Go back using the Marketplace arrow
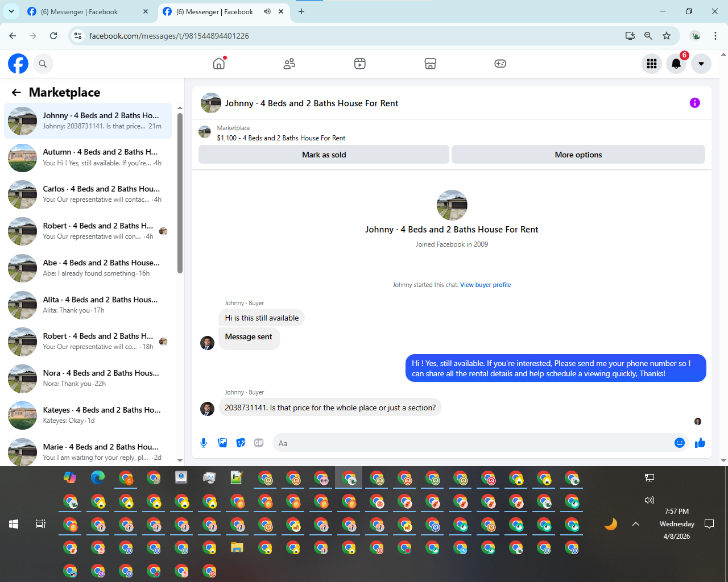The width and height of the screenshot is (728, 582). click(16, 93)
